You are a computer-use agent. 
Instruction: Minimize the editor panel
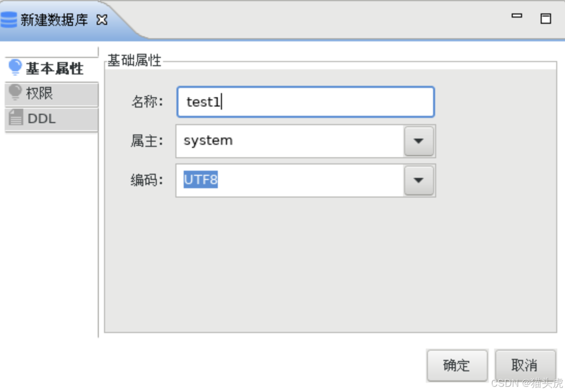[517, 16]
